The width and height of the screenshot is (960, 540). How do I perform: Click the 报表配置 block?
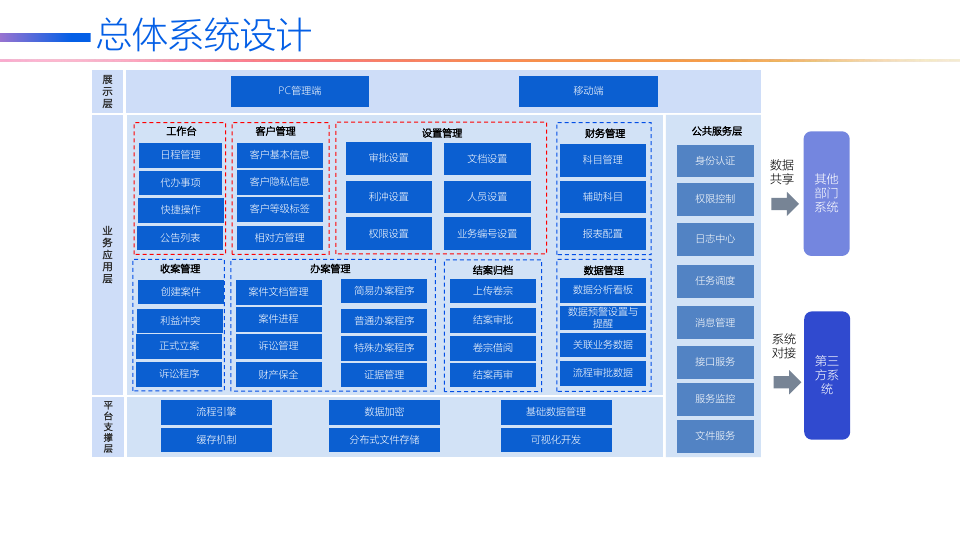602,234
